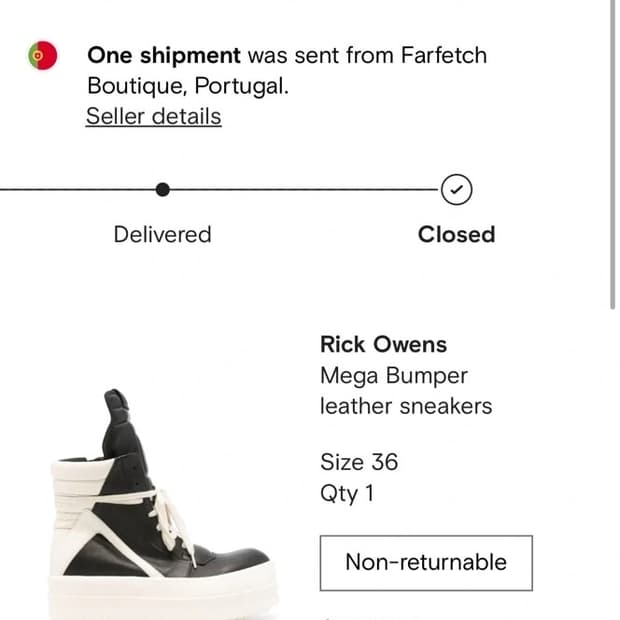Click the Size 36 text
Image resolution: width=620 pixels, height=620 pixels.
pyautogui.click(x=359, y=462)
